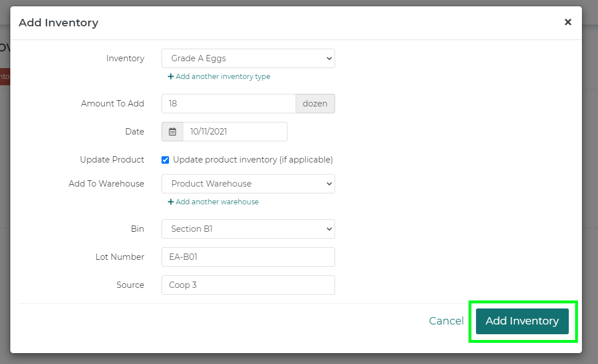Screen dimensions: 598x364
Task: Click the dozen unit label
Action: point(315,104)
